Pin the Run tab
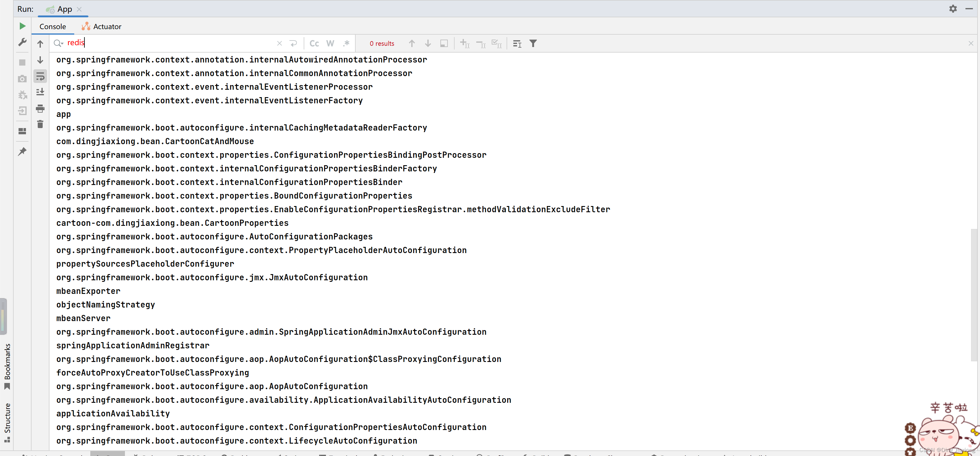This screenshot has height=456, width=980. point(23,151)
